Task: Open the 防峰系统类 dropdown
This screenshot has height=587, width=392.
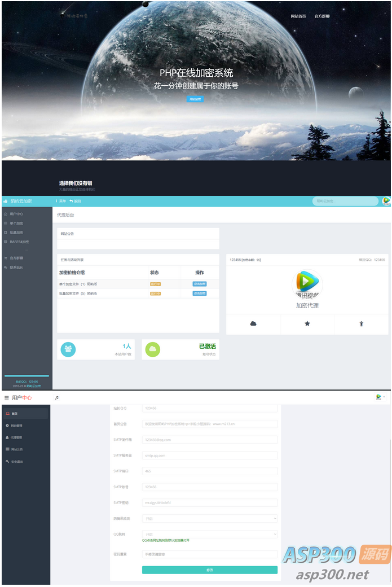Action: point(209,518)
